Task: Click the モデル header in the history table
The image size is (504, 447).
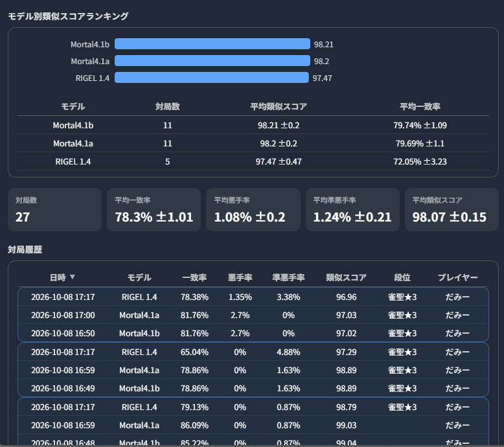Action: click(139, 277)
